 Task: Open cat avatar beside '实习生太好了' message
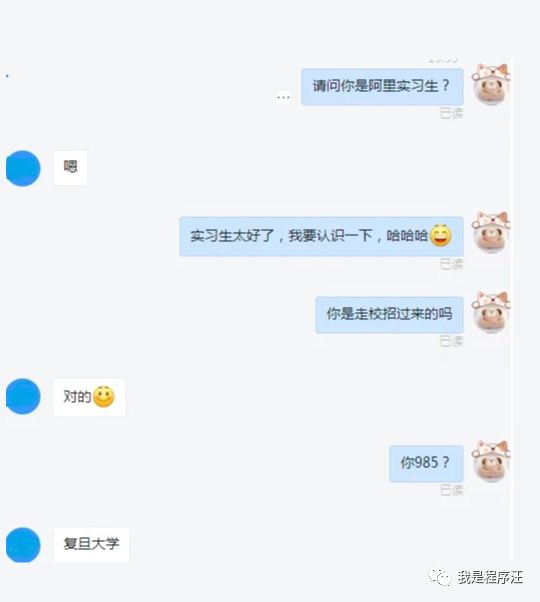pyautogui.click(x=491, y=232)
